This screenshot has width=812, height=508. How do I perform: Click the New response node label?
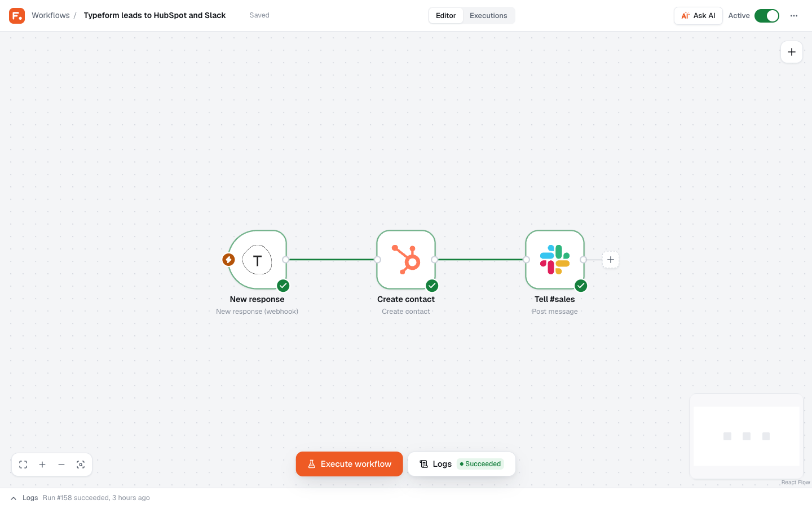pos(257,299)
